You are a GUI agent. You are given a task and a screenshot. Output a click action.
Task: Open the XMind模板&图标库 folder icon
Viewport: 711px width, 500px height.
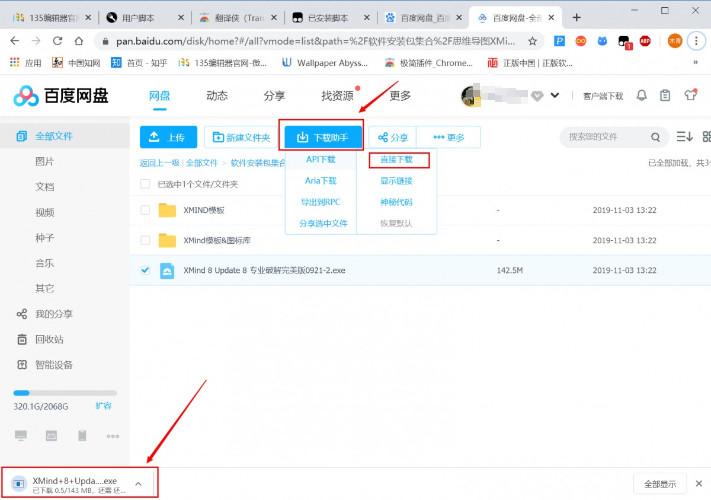pos(167,240)
